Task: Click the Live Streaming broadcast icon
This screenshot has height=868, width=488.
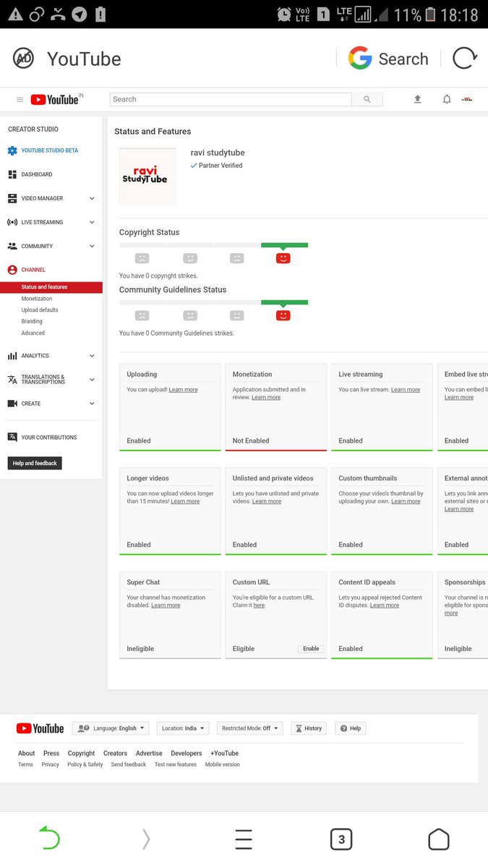Action: [12, 222]
